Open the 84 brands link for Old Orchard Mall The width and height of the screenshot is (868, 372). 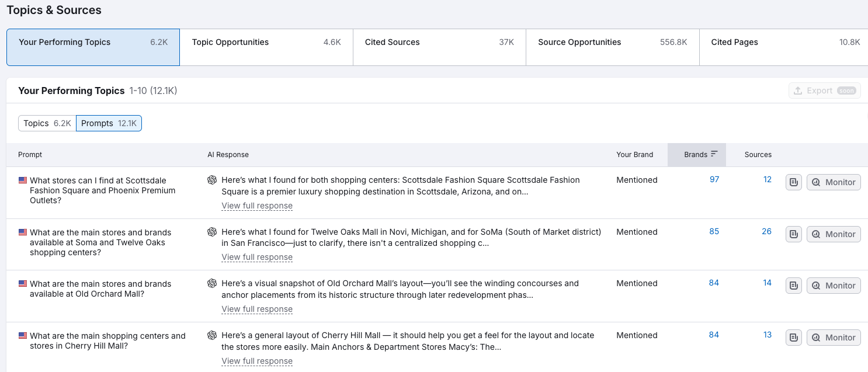714,283
